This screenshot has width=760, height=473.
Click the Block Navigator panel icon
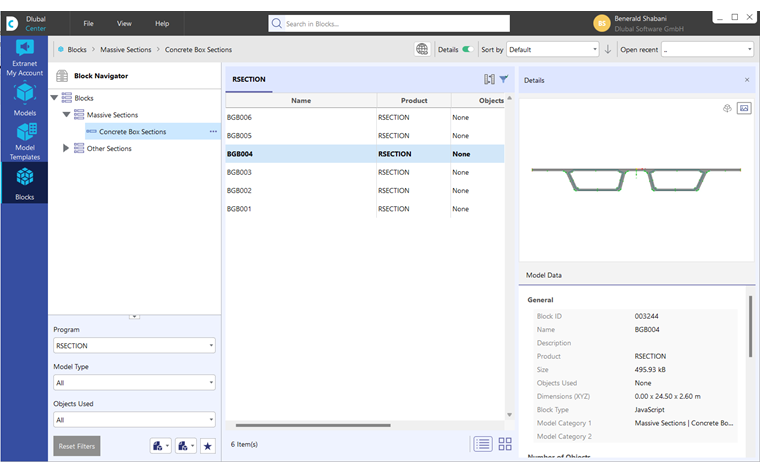[62, 76]
